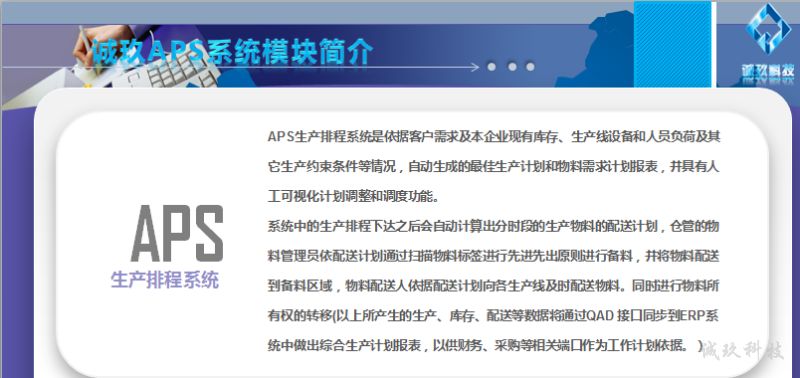Screen dimensions: 800x378
Task: Click the first line beginning APS生产排程系统是
Action: pos(493,137)
